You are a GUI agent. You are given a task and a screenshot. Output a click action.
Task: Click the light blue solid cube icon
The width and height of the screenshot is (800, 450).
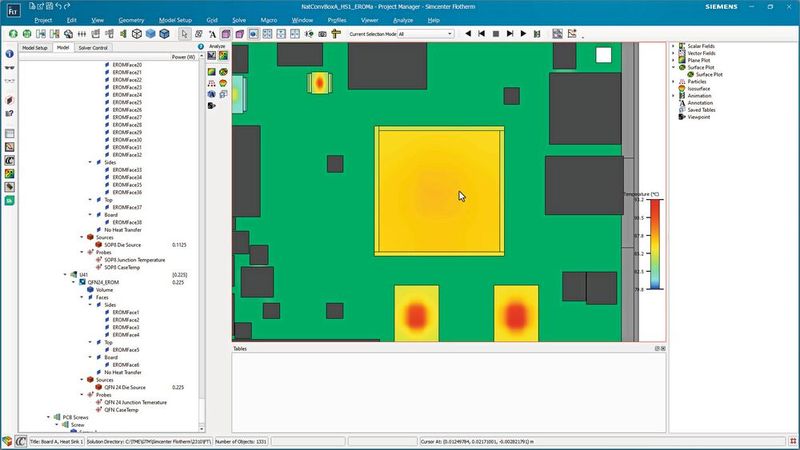coord(151,34)
